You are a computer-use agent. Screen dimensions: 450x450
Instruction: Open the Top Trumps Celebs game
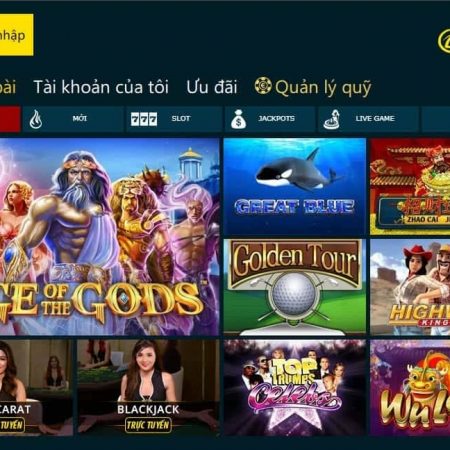click(x=294, y=387)
